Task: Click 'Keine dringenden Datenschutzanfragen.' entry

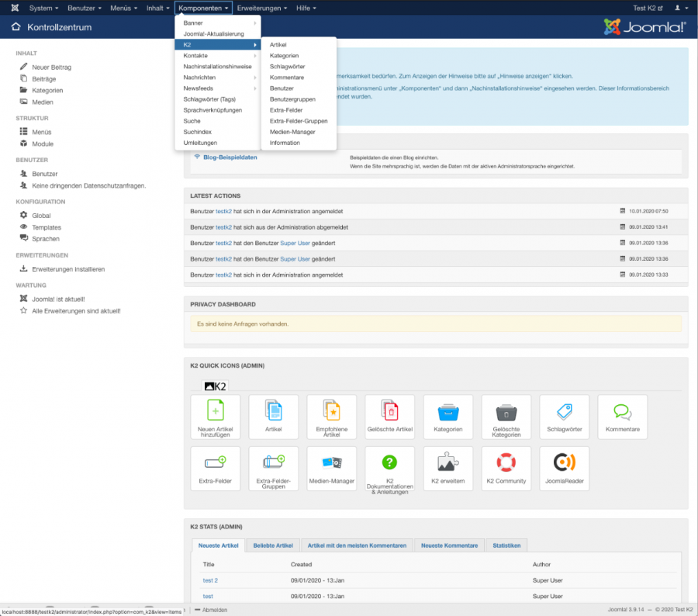Action: pyautogui.click(x=89, y=185)
